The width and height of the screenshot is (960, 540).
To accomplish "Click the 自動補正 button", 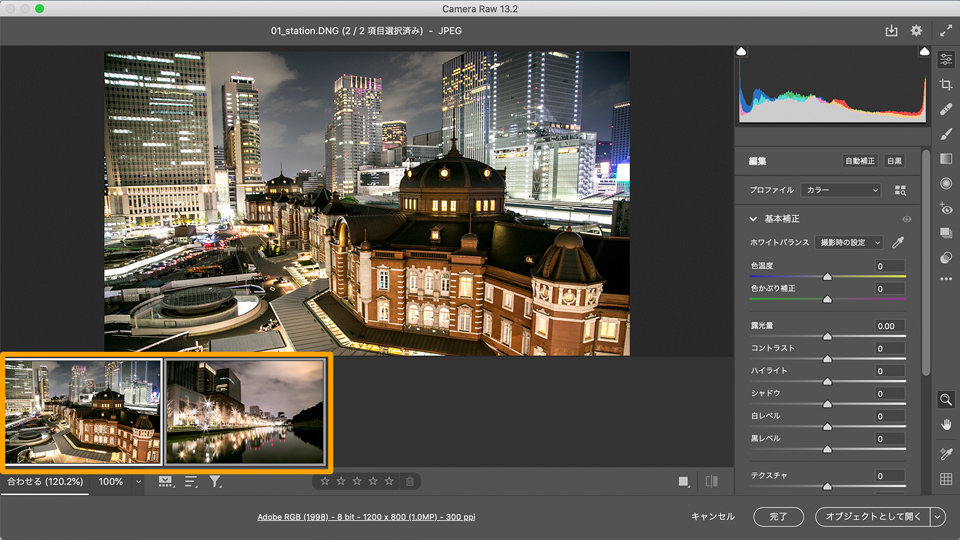I will (860, 161).
